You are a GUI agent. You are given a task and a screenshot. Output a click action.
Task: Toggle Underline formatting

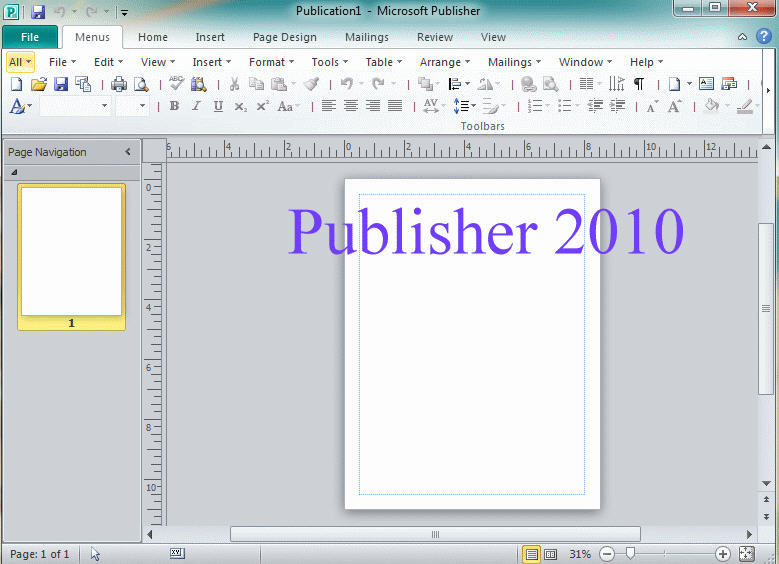pos(218,106)
